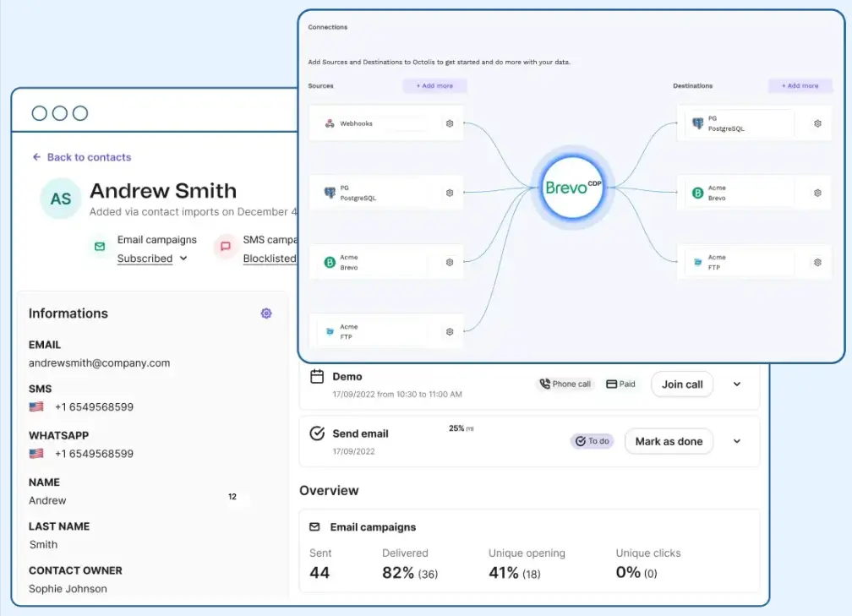Click the PostgreSQL elephant icon in Sources
The image size is (852, 616).
pyautogui.click(x=330, y=193)
